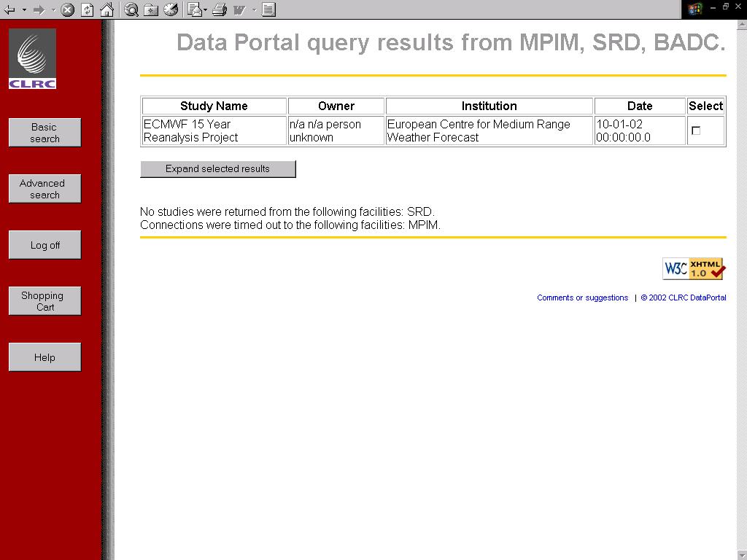This screenshot has height=560, width=747.
Task: Open the 2002 CLRC DataPortal link
Action: 683,297
